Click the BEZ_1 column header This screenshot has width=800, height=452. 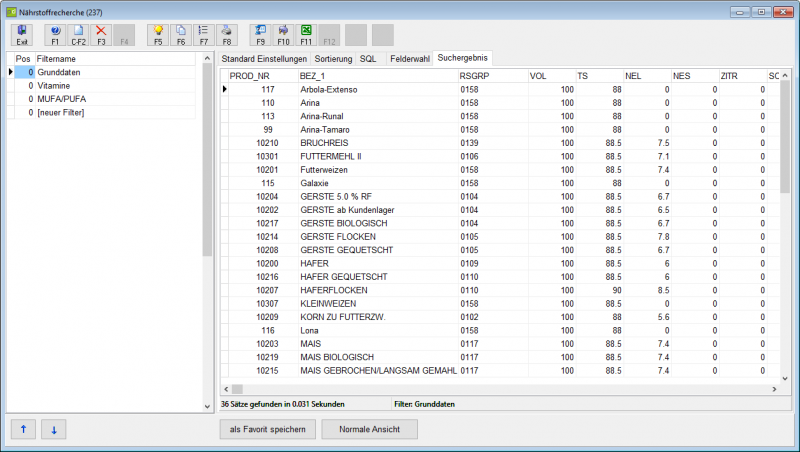tap(378, 76)
